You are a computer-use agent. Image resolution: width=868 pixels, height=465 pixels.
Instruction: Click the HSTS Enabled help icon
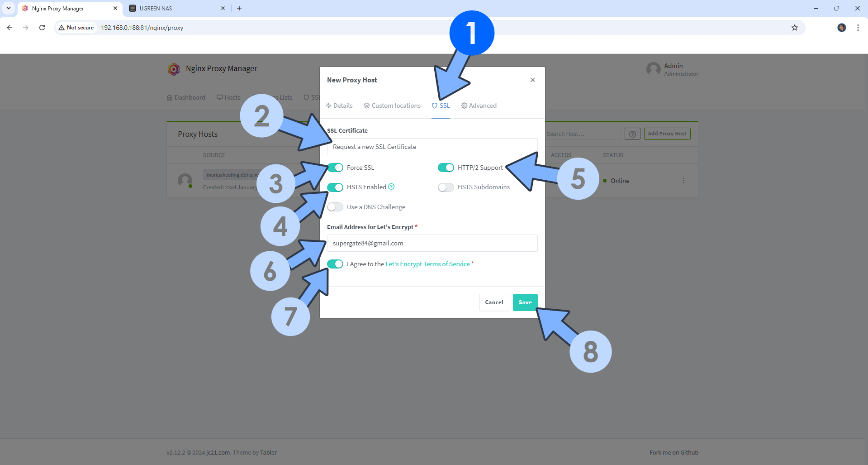[391, 187]
